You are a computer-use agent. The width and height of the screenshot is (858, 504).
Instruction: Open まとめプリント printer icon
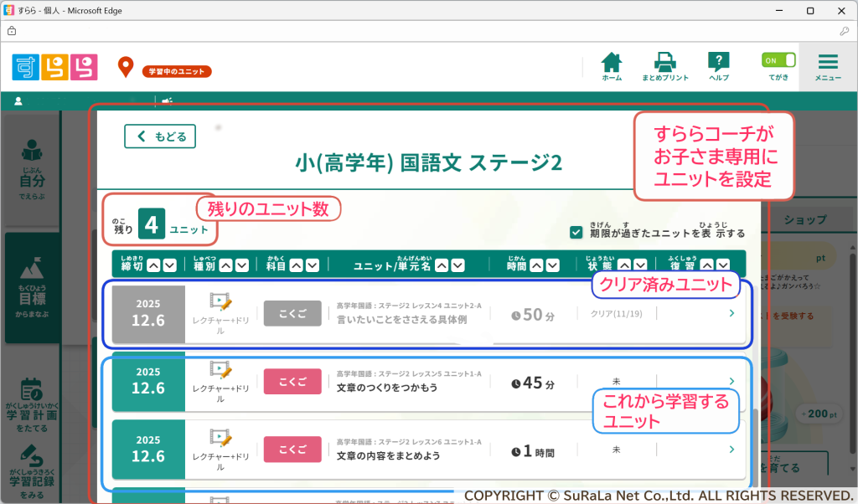click(664, 64)
